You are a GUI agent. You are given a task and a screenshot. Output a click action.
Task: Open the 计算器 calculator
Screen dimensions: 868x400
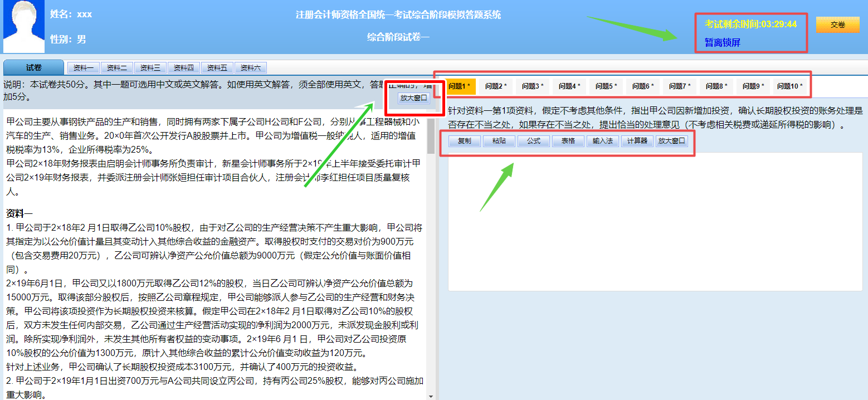(x=637, y=142)
